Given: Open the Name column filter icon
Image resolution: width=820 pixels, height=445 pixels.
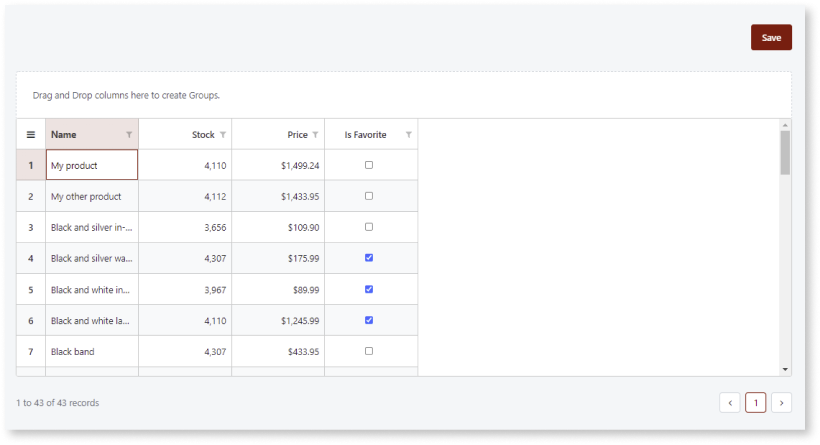Looking at the screenshot, I should click(x=129, y=134).
